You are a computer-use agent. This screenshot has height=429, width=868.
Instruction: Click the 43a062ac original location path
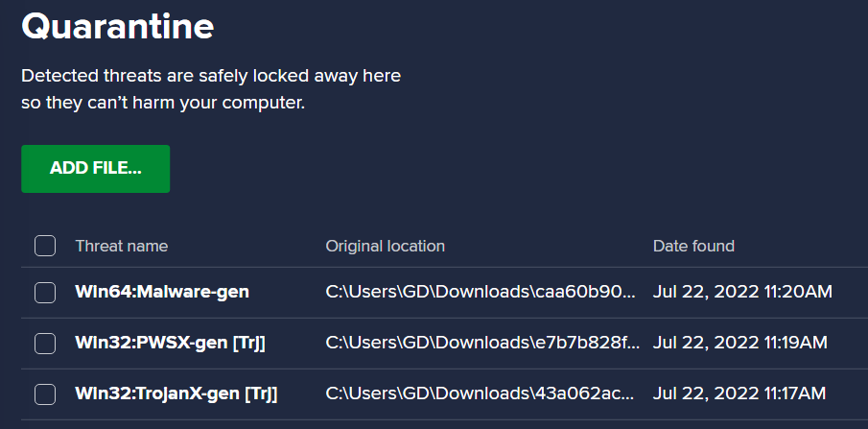[480, 393]
